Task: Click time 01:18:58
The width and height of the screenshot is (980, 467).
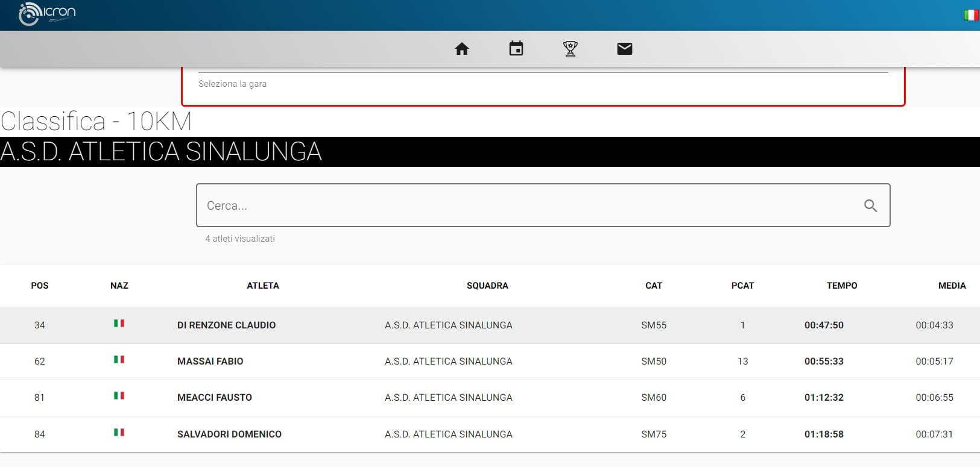Action: click(824, 434)
